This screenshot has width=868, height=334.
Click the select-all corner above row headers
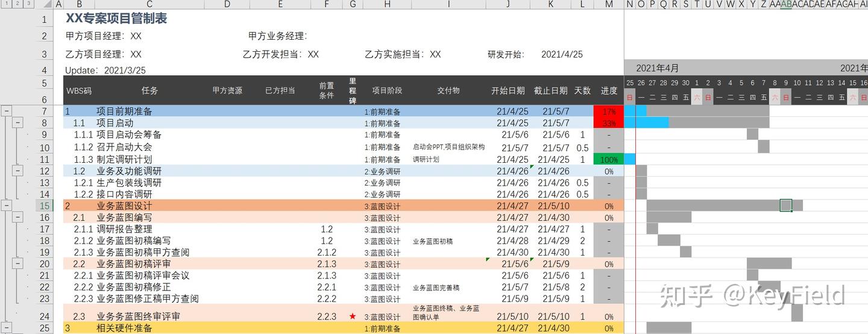[x=45, y=4]
